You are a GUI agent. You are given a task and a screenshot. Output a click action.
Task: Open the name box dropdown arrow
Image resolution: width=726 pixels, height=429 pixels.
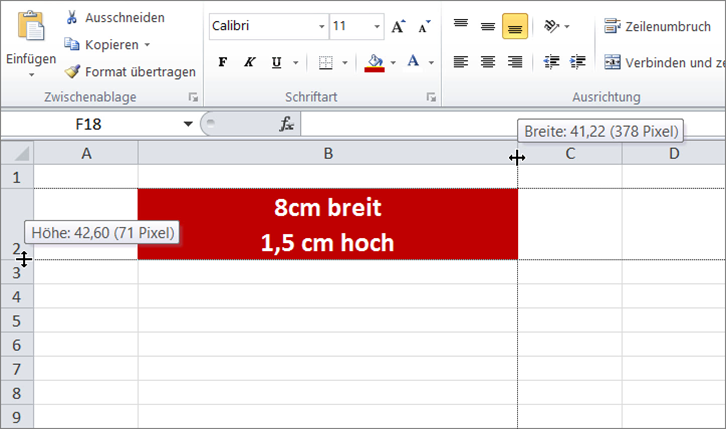(x=188, y=124)
